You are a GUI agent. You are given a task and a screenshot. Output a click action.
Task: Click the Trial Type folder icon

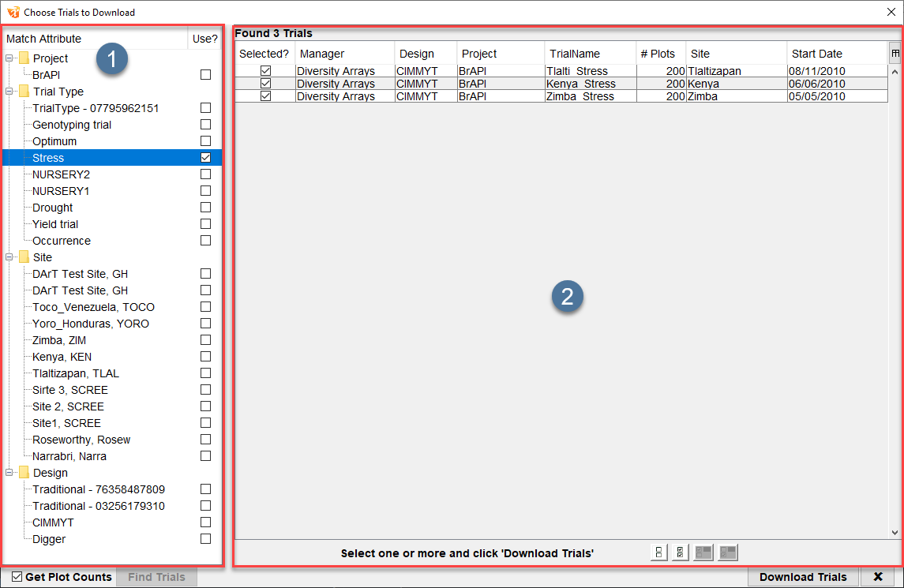[24, 92]
